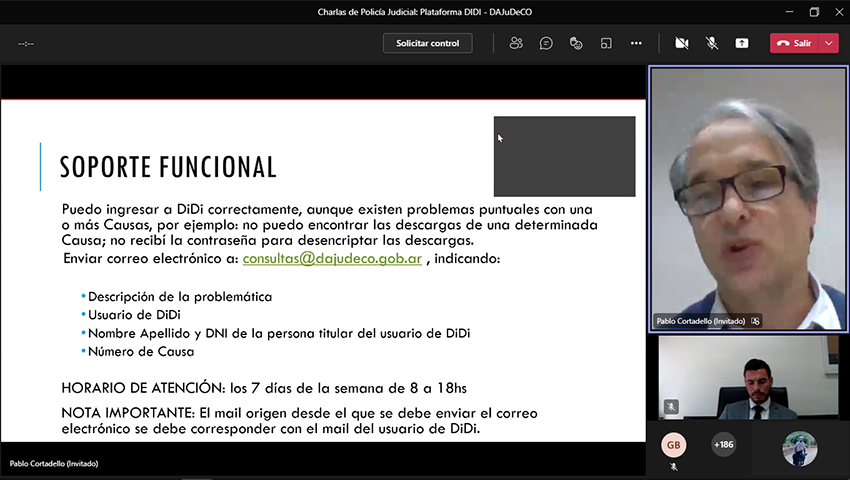The width and height of the screenshot is (850, 480).
Task: Open the consultas@dajudeco.gob.ar email link
Action: point(332,259)
